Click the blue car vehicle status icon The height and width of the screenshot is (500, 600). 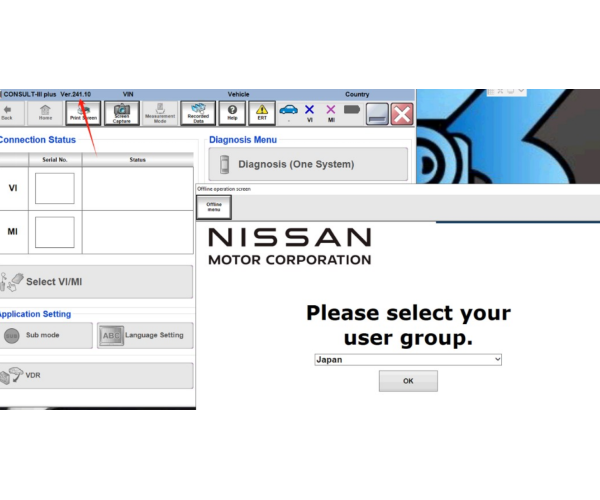pyautogui.click(x=289, y=110)
